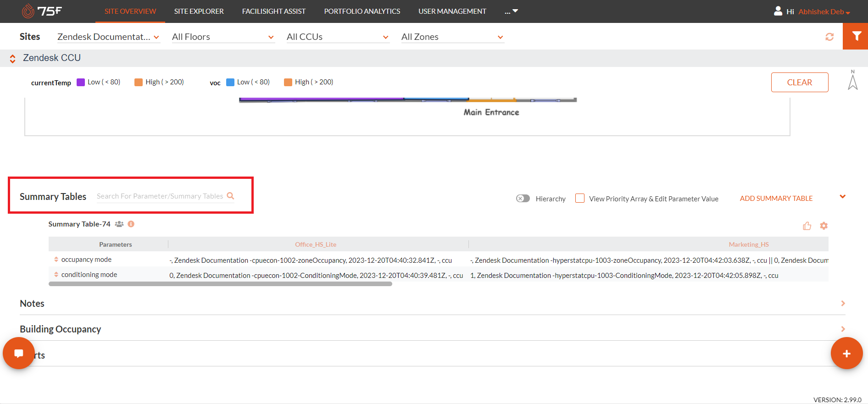Viewport: 868px width, 404px height.
Task: Check View Priority Array & Edit Parameter Value
Action: pyautogui.click(x=580, y=198)
